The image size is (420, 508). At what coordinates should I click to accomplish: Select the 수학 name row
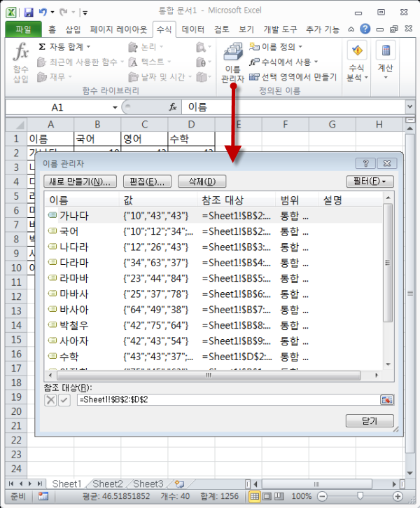213,357
